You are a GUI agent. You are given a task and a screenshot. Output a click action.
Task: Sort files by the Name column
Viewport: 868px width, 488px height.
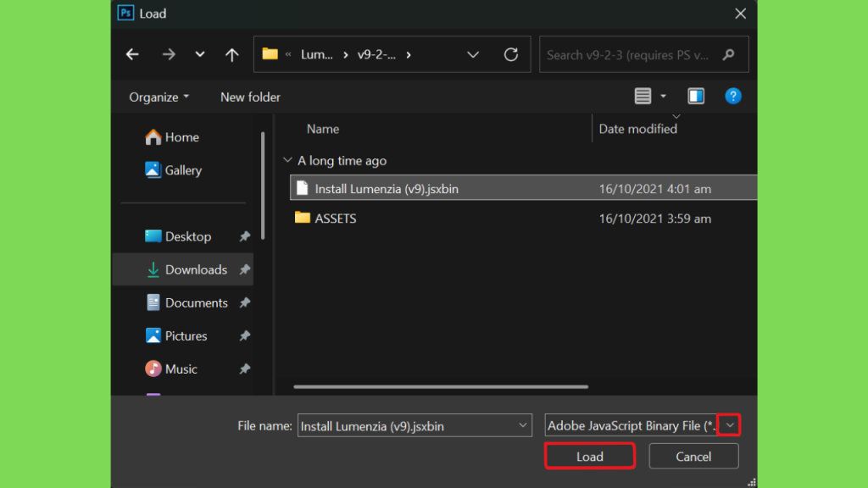click(323, 129)
